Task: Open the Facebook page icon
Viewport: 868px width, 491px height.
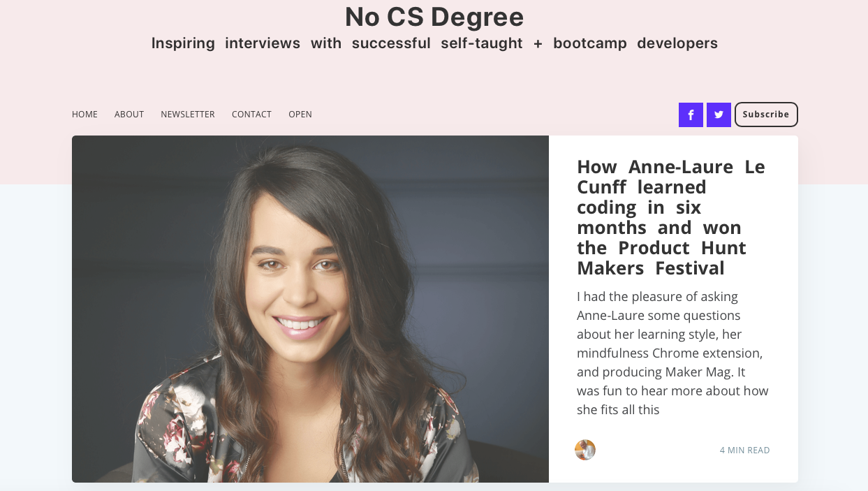Action: pyautogui.click(x=691, y=115)
